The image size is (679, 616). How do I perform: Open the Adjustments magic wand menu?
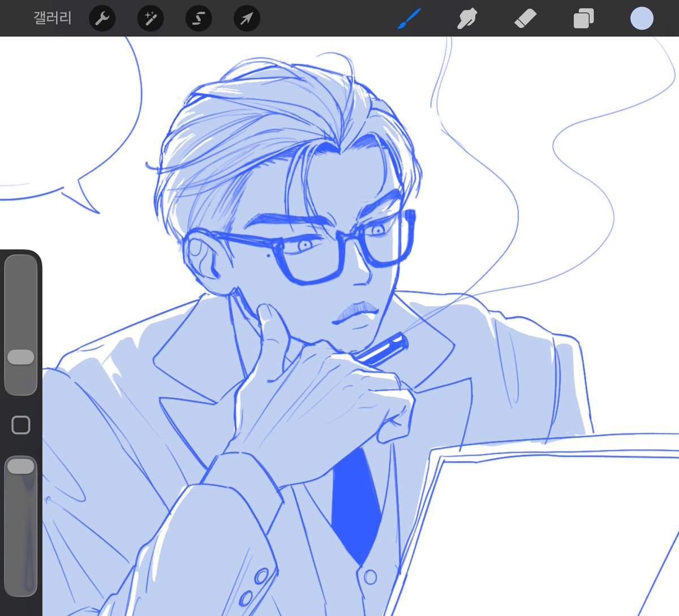151,19
